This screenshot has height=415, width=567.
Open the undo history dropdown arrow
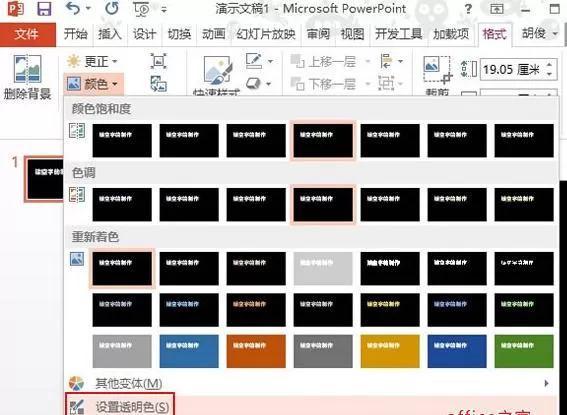89,9
